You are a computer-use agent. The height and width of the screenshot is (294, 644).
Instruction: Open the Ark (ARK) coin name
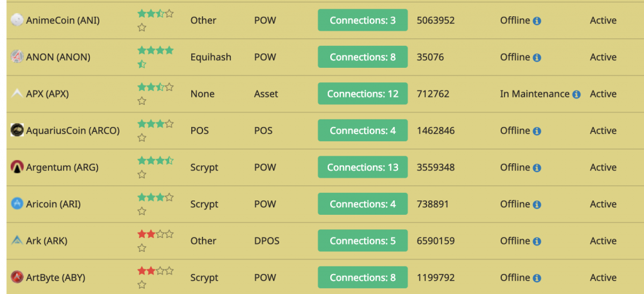(47, 241)
